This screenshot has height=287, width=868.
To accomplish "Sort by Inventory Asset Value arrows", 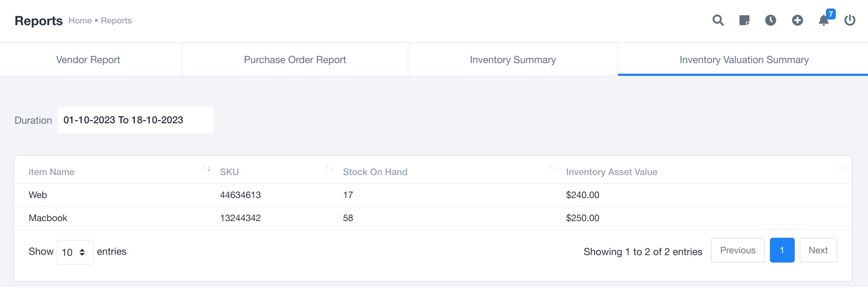I will 842,169.
